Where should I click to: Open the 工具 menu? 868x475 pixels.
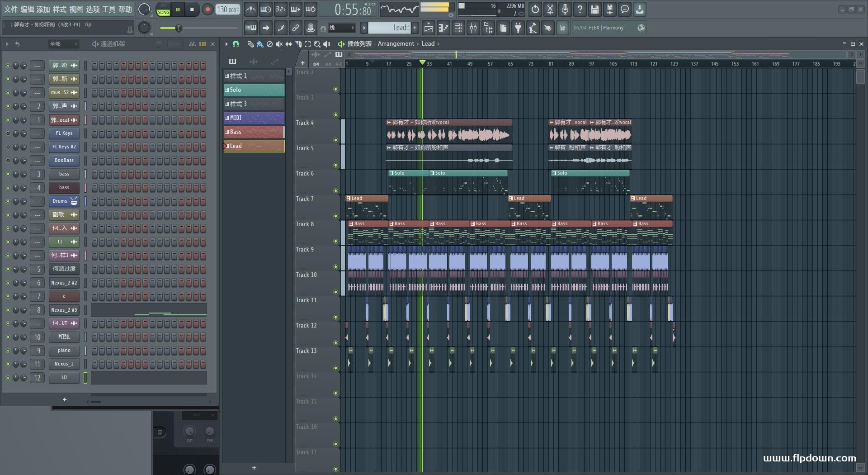[109, 9]
